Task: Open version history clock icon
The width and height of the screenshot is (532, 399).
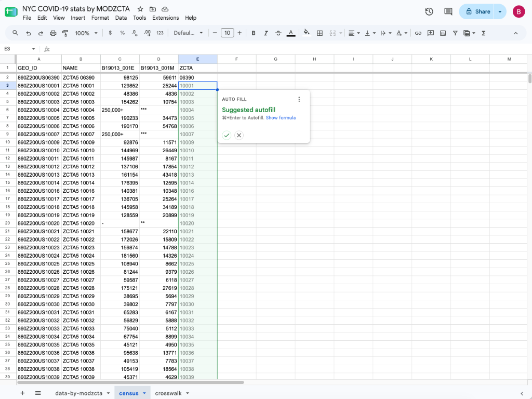Action: pyautogui.click(x=429, y=11)
